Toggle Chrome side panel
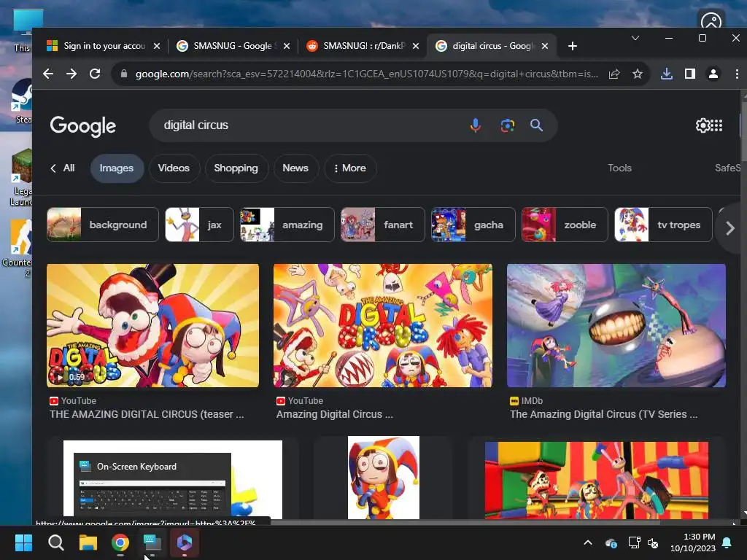Image resolution: width=747 pixels, height=560 pixels. click(690, 74)
